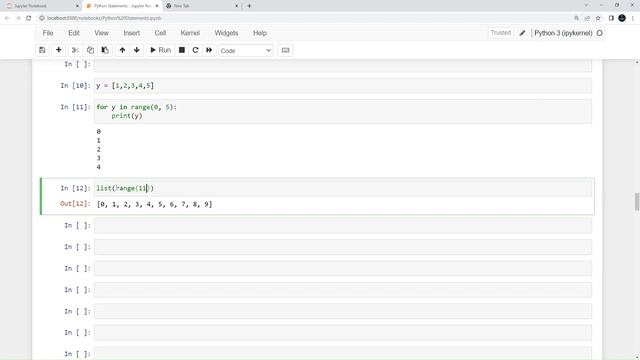Screen dimensions: 640x360
Task: Open the Insert menu
Action: [131, 33]
